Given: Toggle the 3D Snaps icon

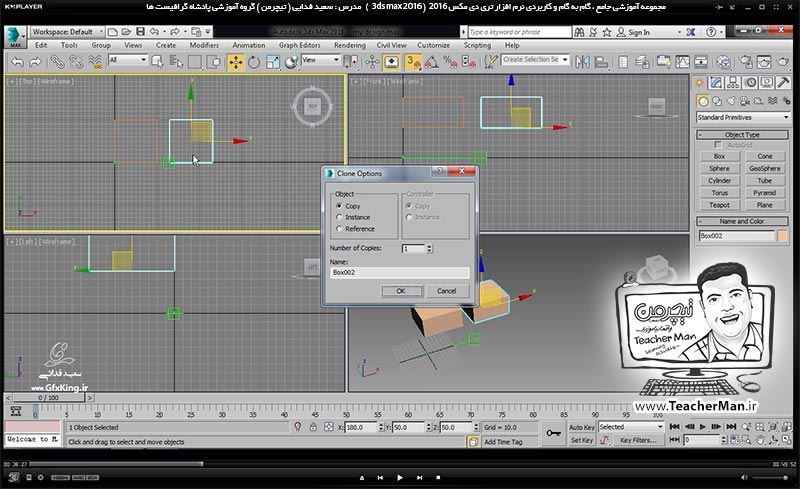Looking at the screenshot, I should point(413,62).
